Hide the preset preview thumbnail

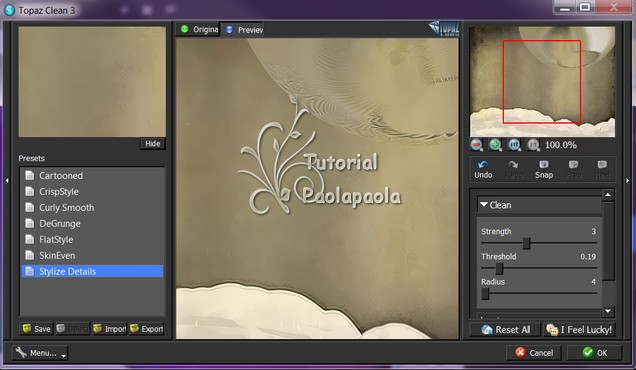(153, 144)
